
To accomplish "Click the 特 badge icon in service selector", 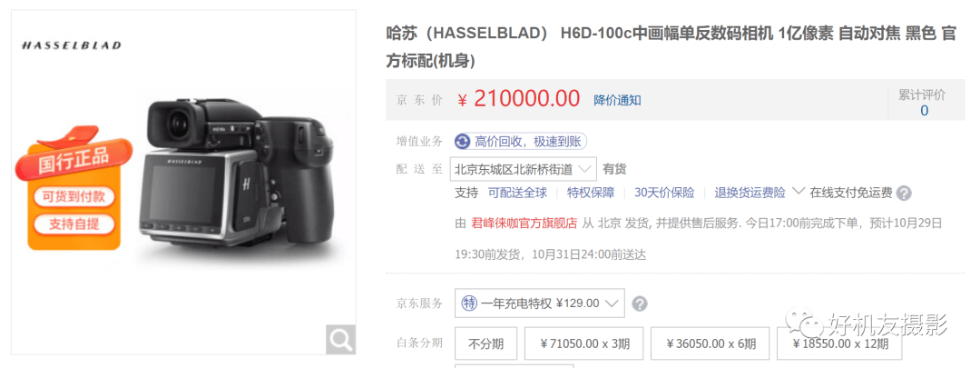I will click(469, 303).
